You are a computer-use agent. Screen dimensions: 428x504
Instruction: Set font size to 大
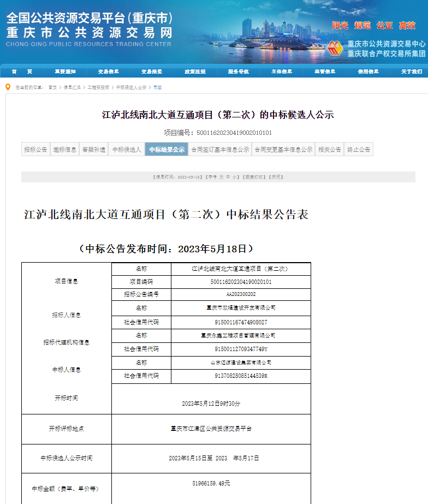coord(221,177)
